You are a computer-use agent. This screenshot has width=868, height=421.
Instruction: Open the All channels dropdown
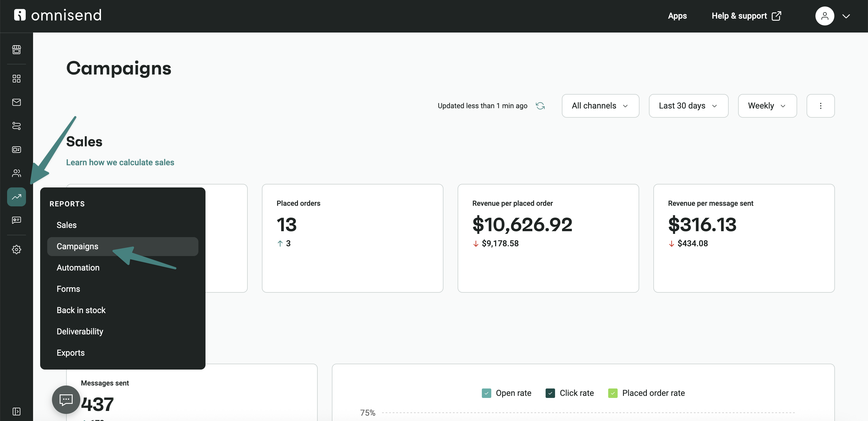pos(600,106)
